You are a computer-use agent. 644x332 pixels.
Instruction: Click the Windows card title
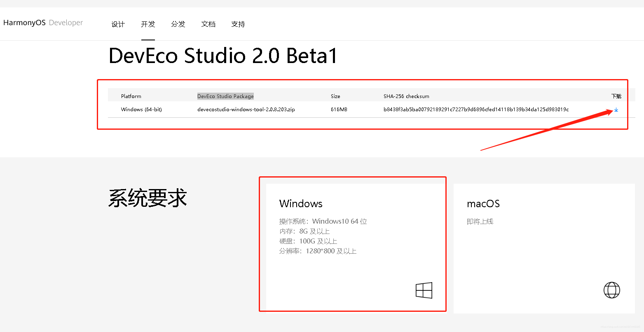301,203
